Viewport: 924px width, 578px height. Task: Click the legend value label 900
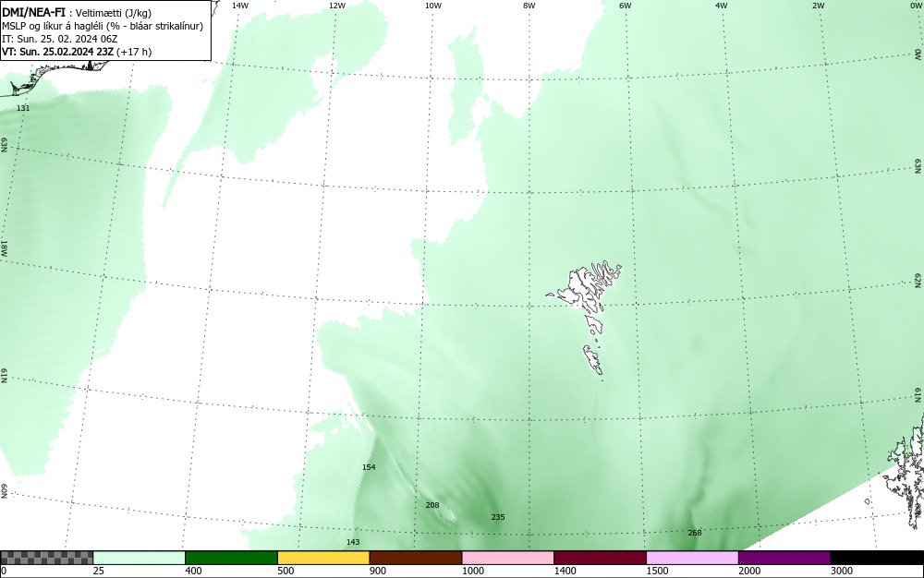378,571
